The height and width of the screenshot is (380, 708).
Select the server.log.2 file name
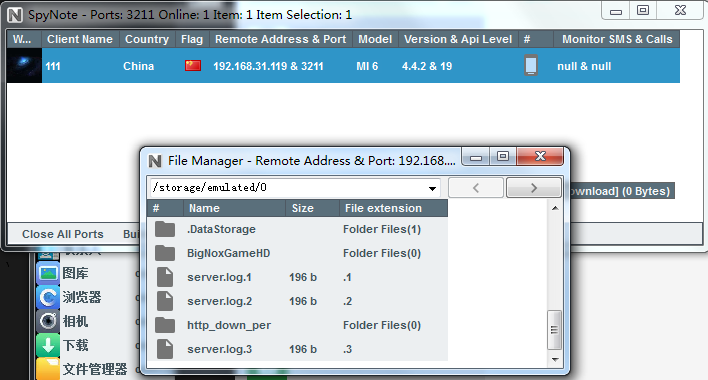[x=219, y=301]
